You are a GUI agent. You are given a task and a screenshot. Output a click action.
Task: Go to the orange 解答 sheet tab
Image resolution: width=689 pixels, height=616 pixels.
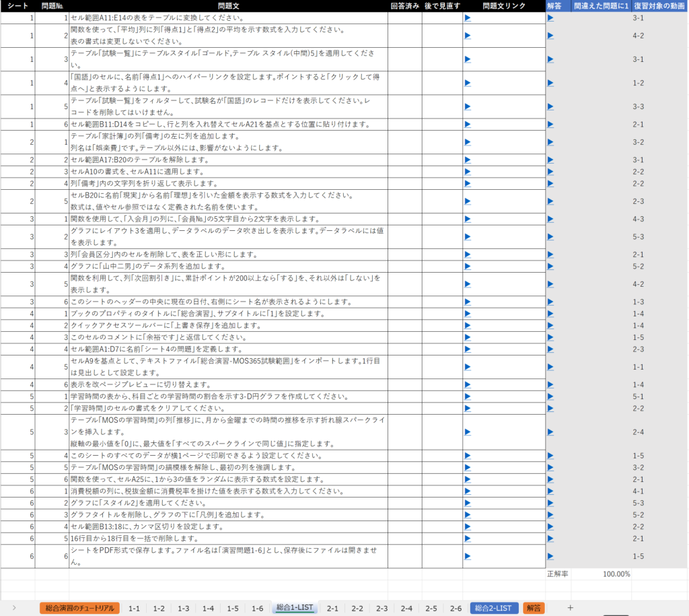[533, 608]
